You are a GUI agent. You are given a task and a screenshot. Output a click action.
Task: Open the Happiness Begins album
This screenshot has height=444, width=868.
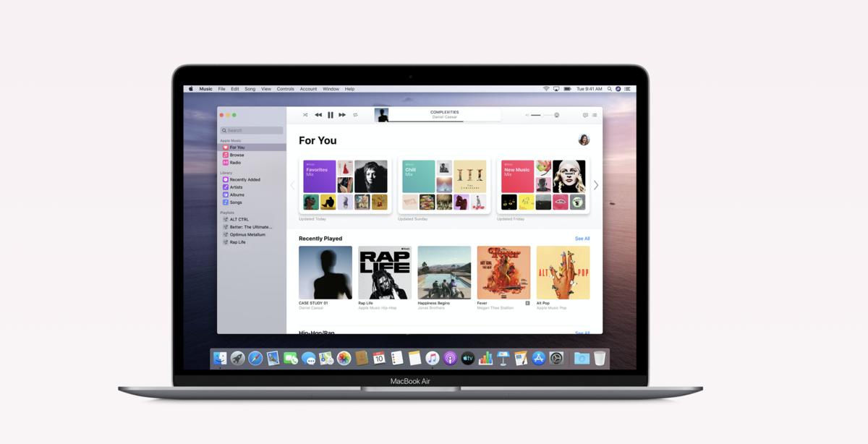(x=444, y=273)
